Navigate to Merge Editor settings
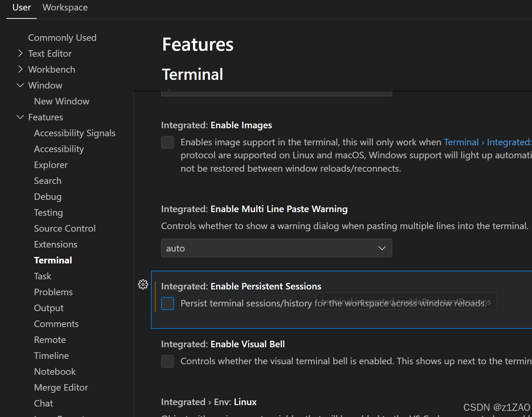The height and width of the screenshot is (417, 532). pos(61,387)
